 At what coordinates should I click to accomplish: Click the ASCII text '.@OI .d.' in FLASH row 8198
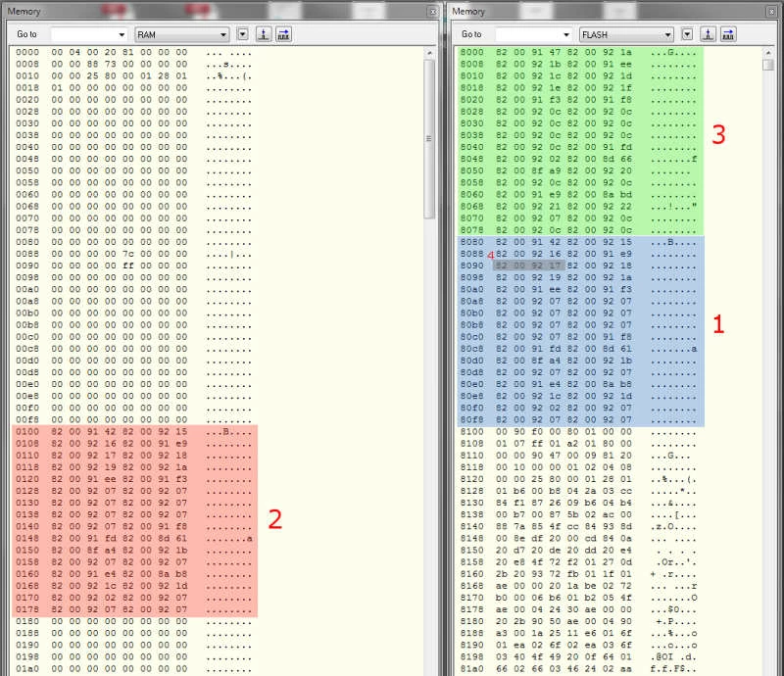pyautogui.click(x=673, y=657)
